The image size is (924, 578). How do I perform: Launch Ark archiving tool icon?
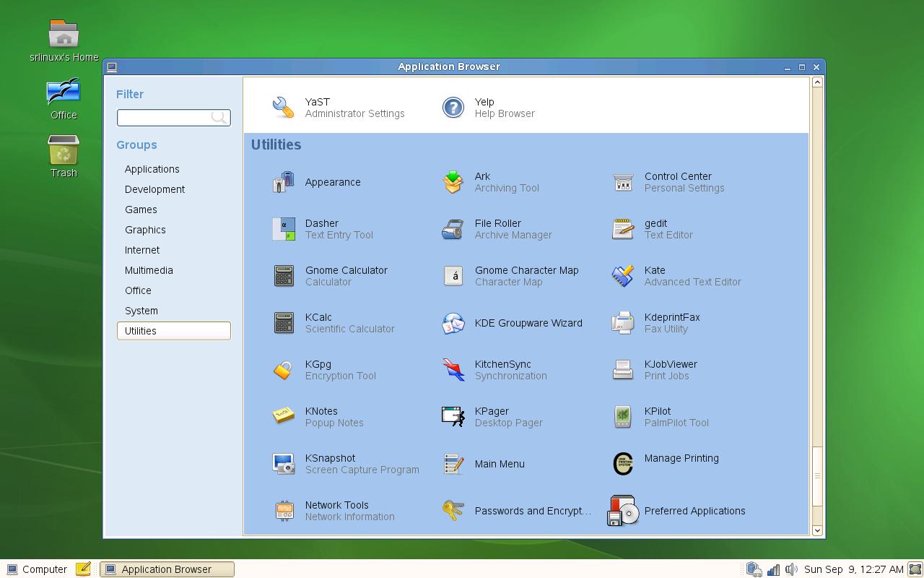pyautogui.click(x=453, y=182)
